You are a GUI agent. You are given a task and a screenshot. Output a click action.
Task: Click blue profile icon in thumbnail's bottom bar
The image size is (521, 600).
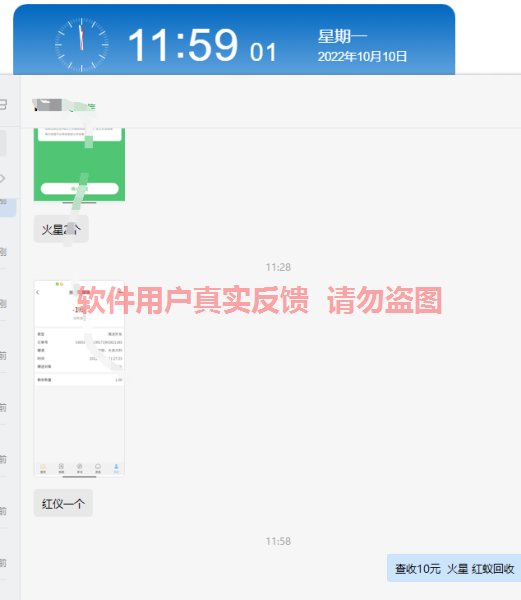point(116,468)
